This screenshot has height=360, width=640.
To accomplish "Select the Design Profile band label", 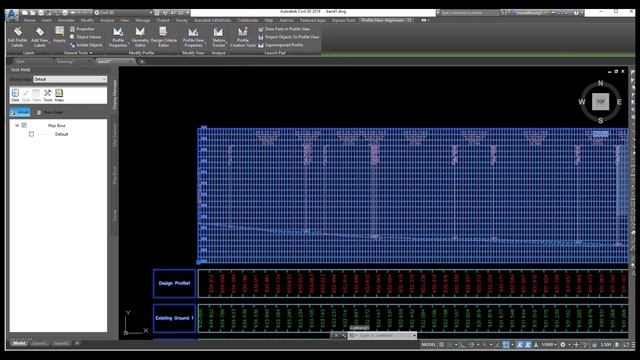I will (x=174, y=283).
